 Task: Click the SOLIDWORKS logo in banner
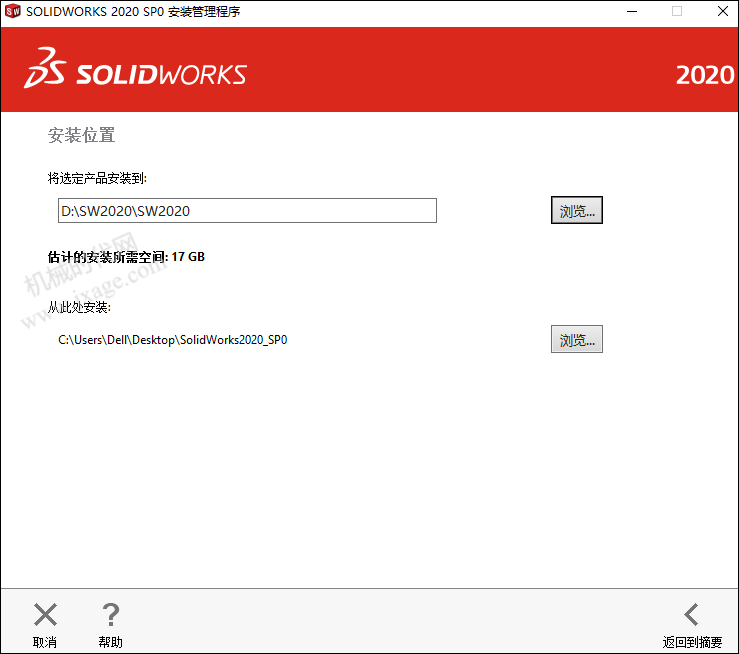tap(135, 68)
